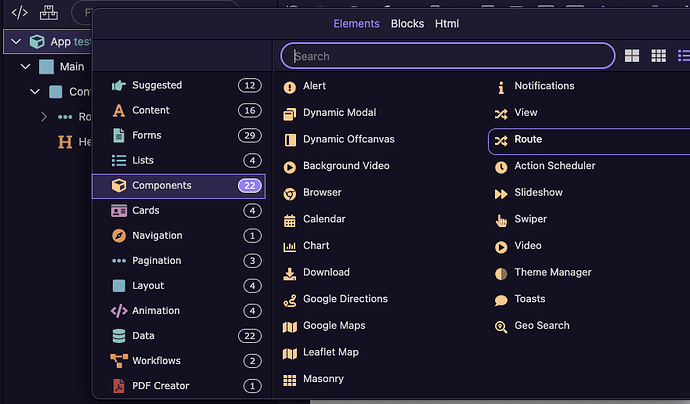This screenshot has width=690, height=404.
Task: Open the Html tab
Action: 447,24
